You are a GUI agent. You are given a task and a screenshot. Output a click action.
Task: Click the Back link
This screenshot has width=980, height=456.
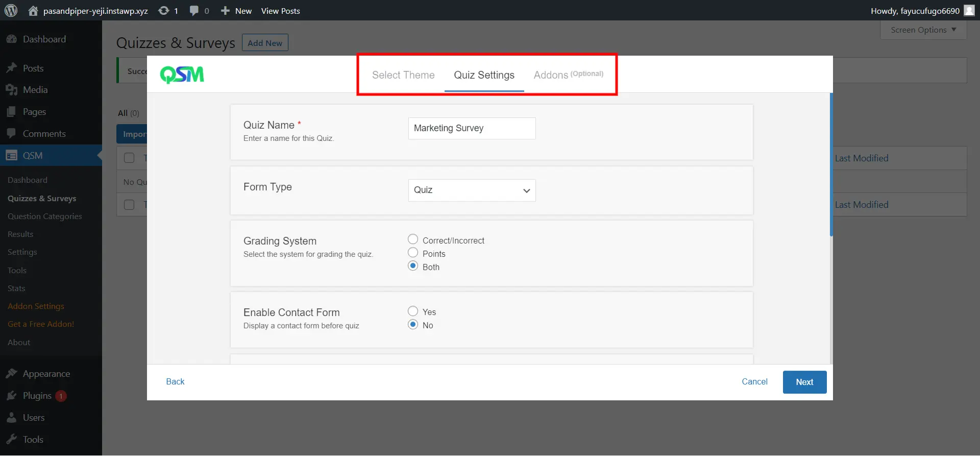click(175, 382)
